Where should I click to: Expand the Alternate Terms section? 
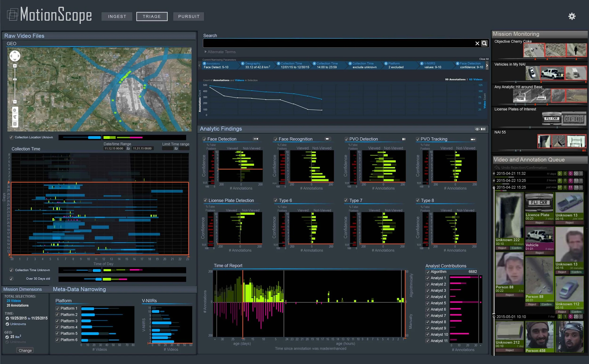(x=220, y=52)
